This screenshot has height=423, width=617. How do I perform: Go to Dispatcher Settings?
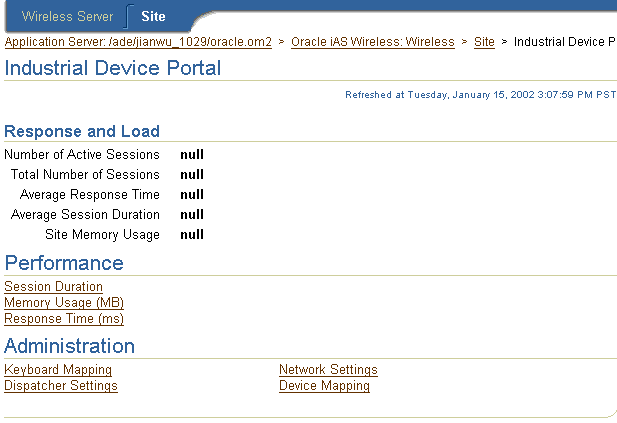(x=61, y=386)
